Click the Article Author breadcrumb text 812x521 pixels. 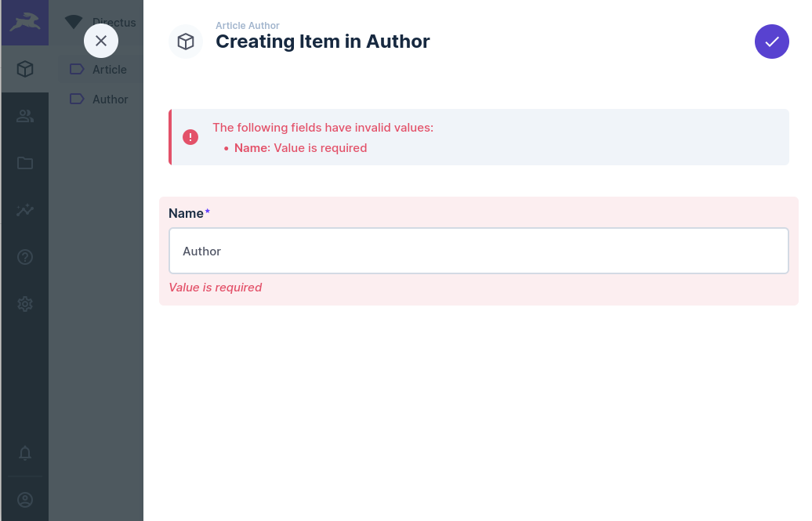point(247,26)
